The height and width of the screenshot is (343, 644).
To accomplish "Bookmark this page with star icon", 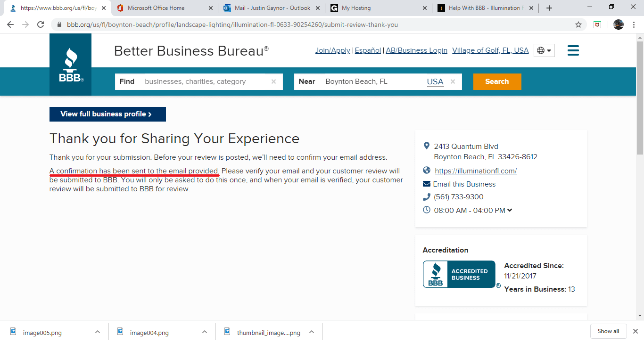I will coord(578,24).
